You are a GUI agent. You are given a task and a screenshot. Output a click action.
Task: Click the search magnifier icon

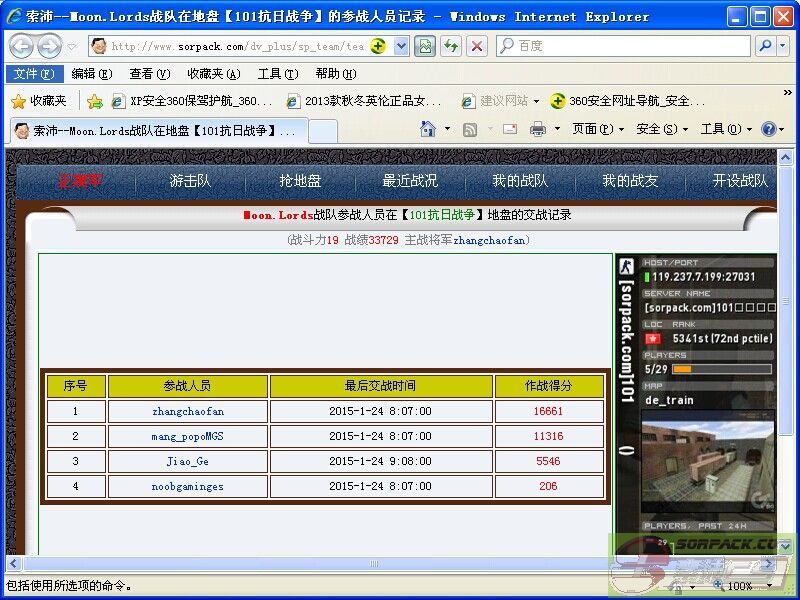[764, 46]
